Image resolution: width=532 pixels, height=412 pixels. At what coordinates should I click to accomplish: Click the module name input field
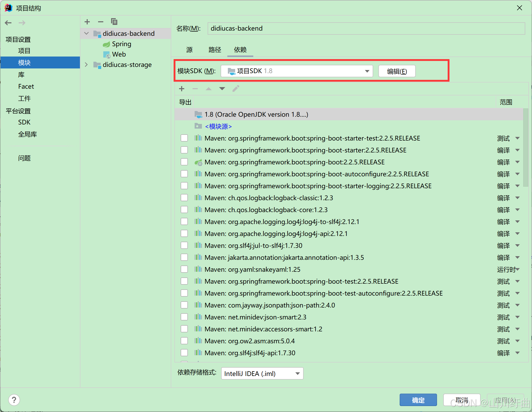pos(366,29)
